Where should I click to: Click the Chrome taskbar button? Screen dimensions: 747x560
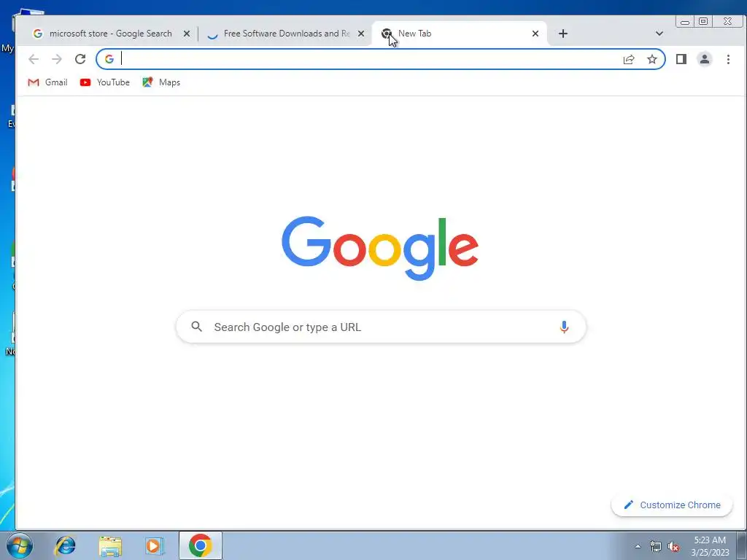(201, 545)
